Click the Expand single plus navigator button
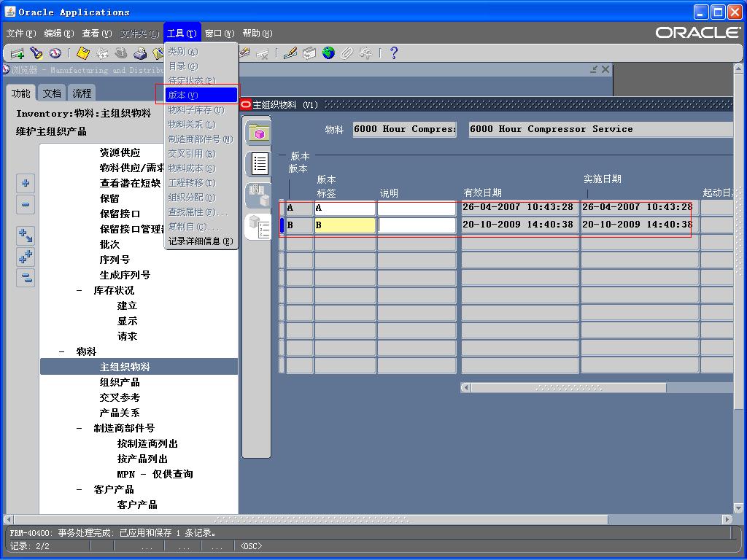Viewport: 747px width, 560px height. coord(26,183)
